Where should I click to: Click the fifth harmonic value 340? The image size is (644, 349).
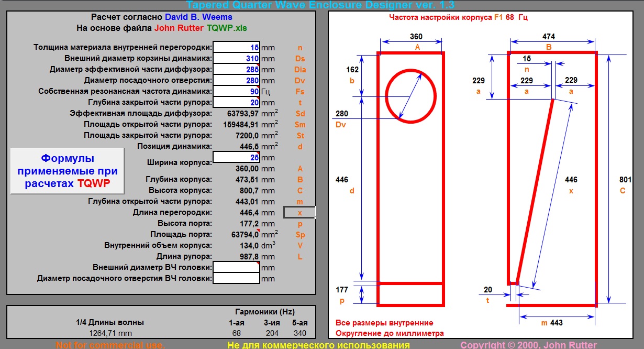tap(301, 333)
